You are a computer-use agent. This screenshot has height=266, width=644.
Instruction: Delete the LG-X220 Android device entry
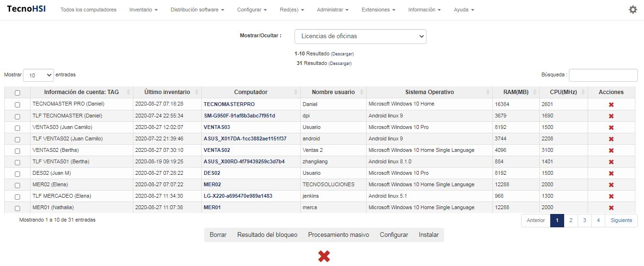click(611, 196)
